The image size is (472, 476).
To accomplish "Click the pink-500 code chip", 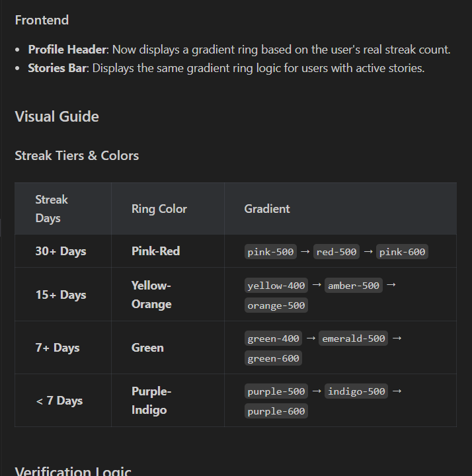I will 270,252.
